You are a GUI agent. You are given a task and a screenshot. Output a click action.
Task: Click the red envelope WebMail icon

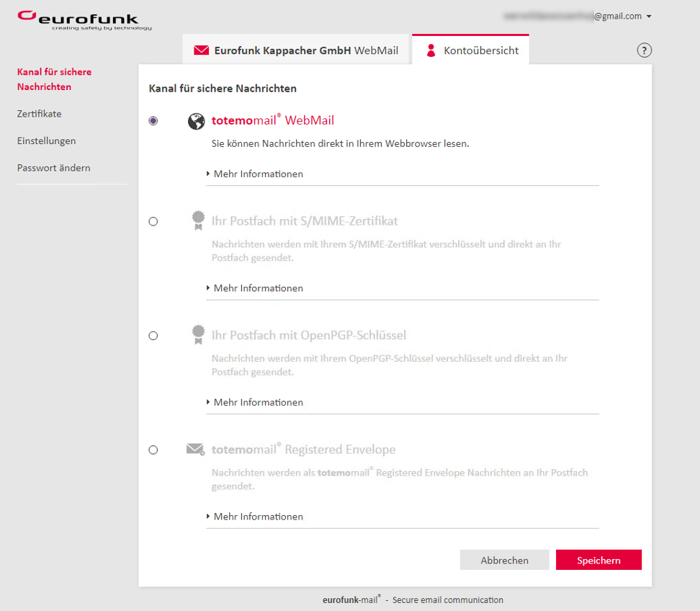coord(202,50)
